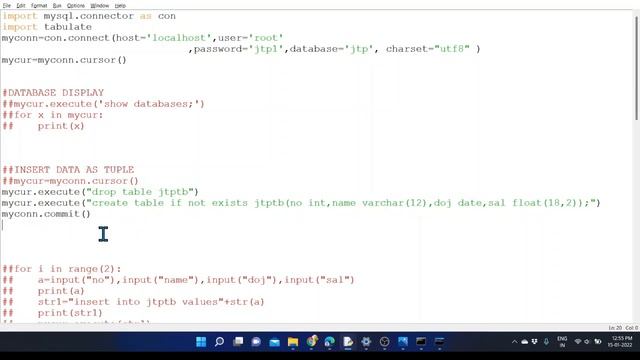Show hidden system tray icons

tap(514, 342)
